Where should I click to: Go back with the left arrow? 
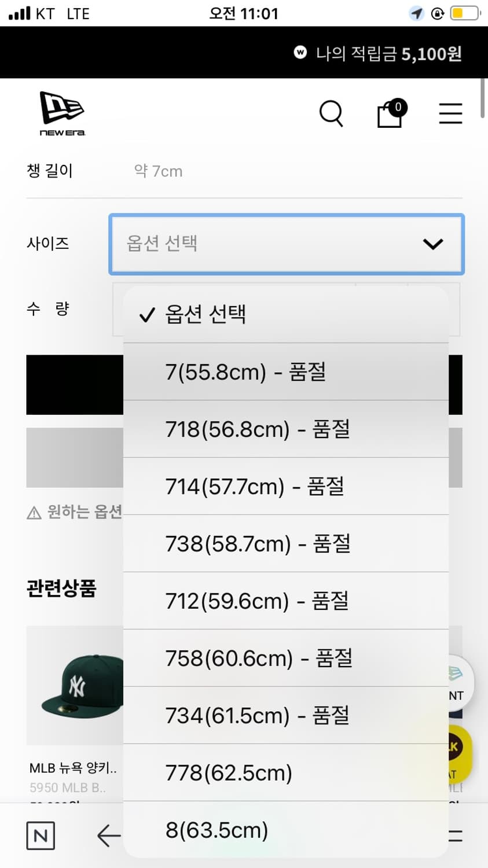tap(108, 836)
